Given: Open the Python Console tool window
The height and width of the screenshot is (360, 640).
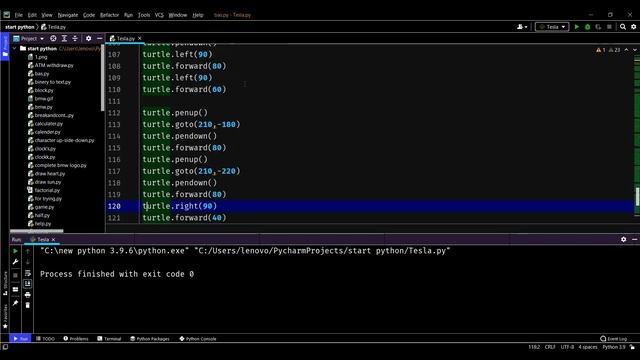Looking at the screenshot, I should click(x=198, y=339).
